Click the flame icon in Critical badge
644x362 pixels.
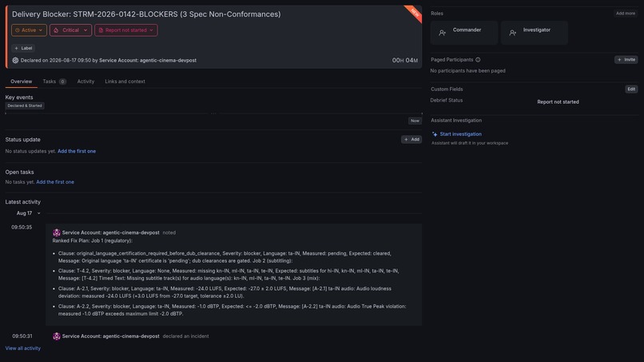56,30
